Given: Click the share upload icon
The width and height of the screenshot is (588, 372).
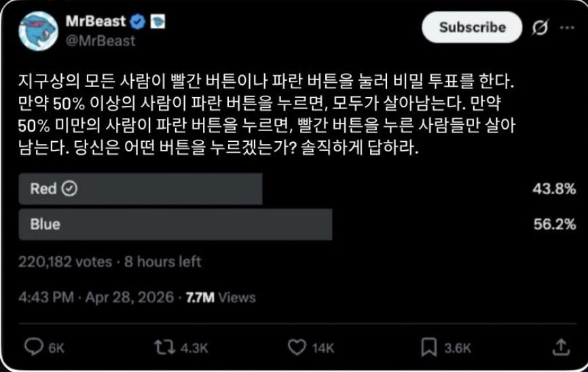Looking at the screenshot, I should pos(561,348).
